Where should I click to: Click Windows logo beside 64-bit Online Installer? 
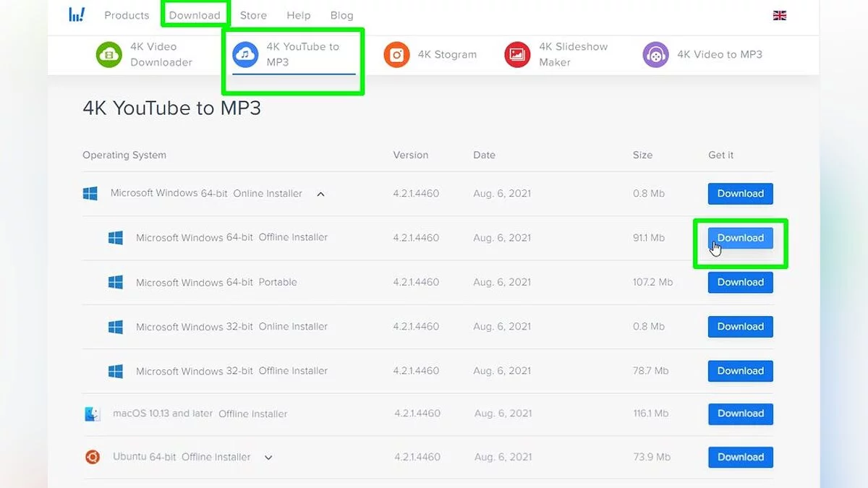[90, 194]
